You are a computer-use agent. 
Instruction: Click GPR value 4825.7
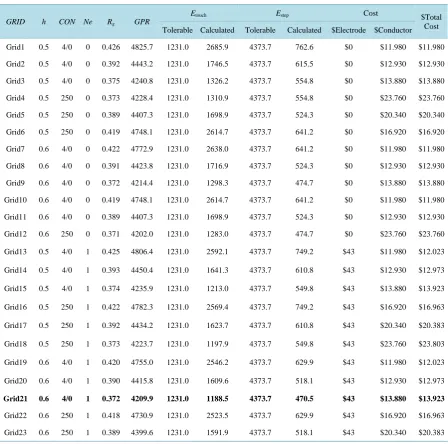[142, 47]
